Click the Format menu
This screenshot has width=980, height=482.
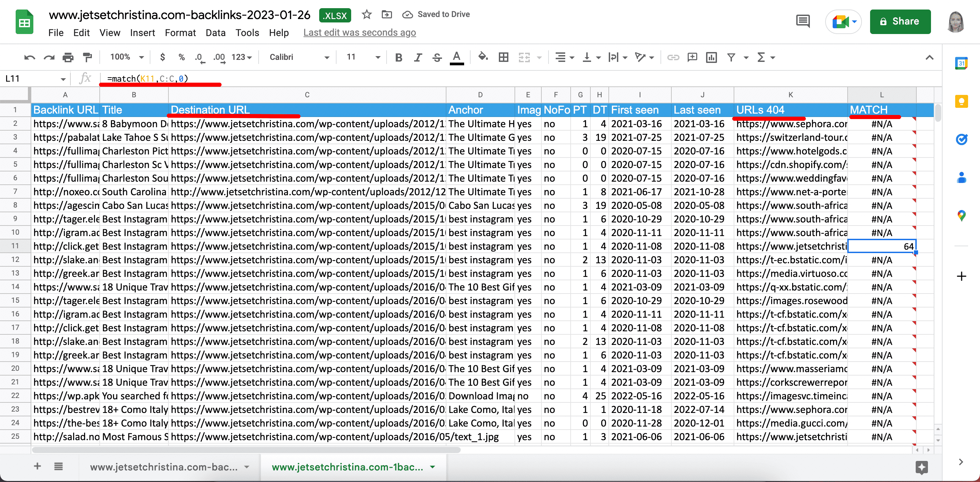[x=178, y=32]
